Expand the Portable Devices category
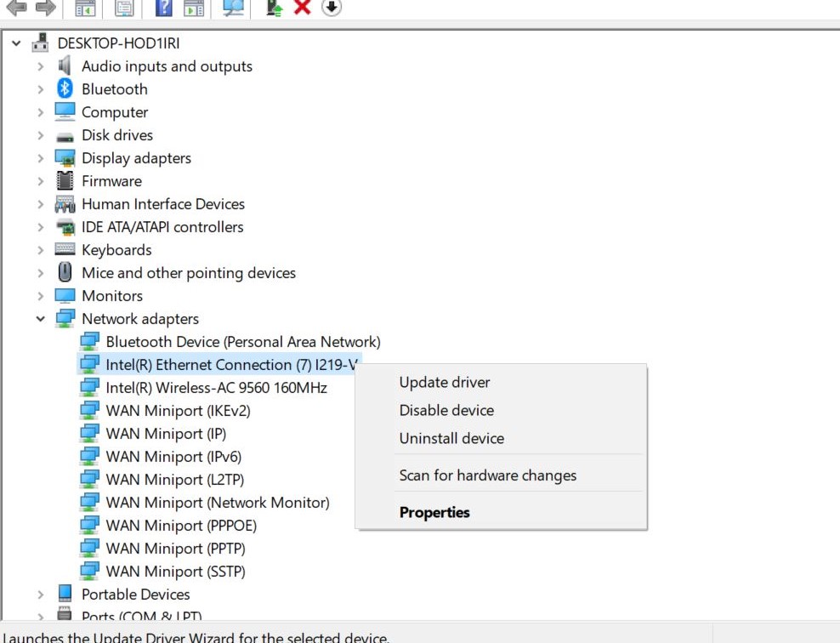840x643 pixels. click(x=40, y=595)
